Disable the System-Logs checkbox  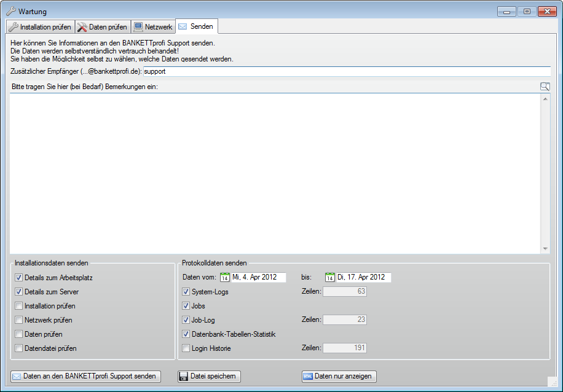coord(186,292)
